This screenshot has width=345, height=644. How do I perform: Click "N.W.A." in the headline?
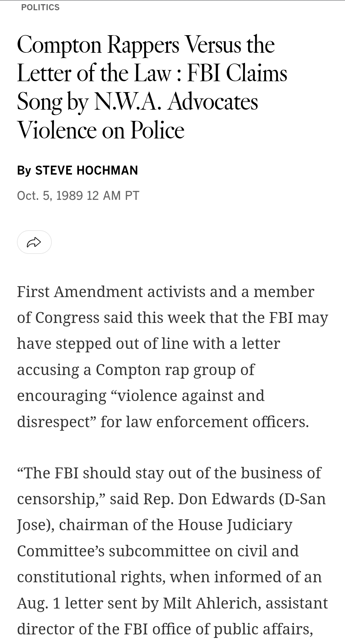pyautogui.click(x=127, y=102)
